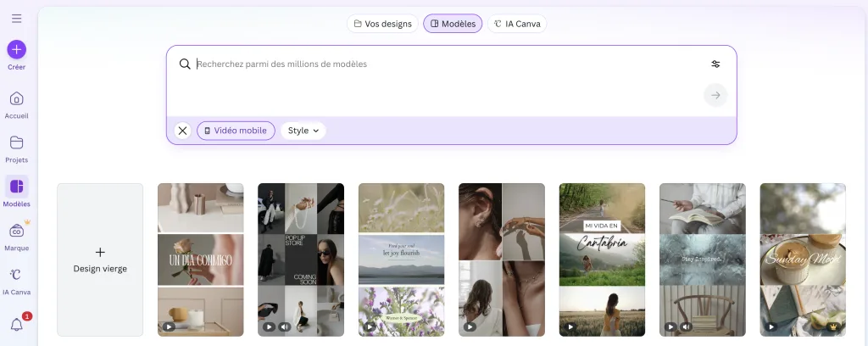Click play icon on Un Dia Conmigo template
Screen dimensions: 868x346
click(x=169, y=327)
